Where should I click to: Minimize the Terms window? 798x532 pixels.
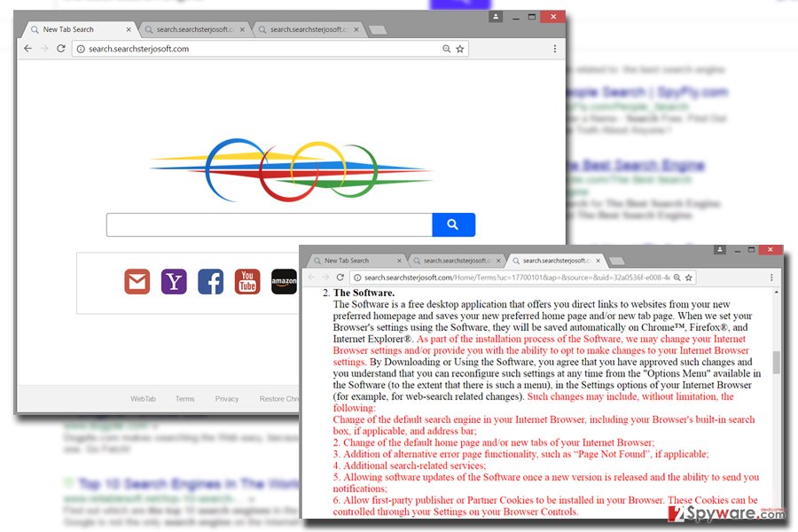[737, 250]
